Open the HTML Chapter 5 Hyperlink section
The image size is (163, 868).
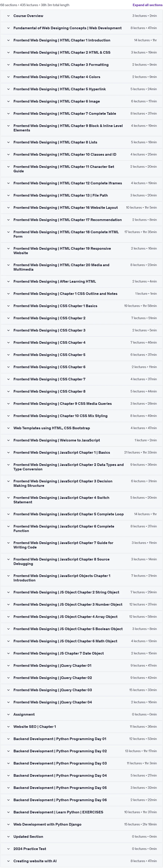[81, 89]
